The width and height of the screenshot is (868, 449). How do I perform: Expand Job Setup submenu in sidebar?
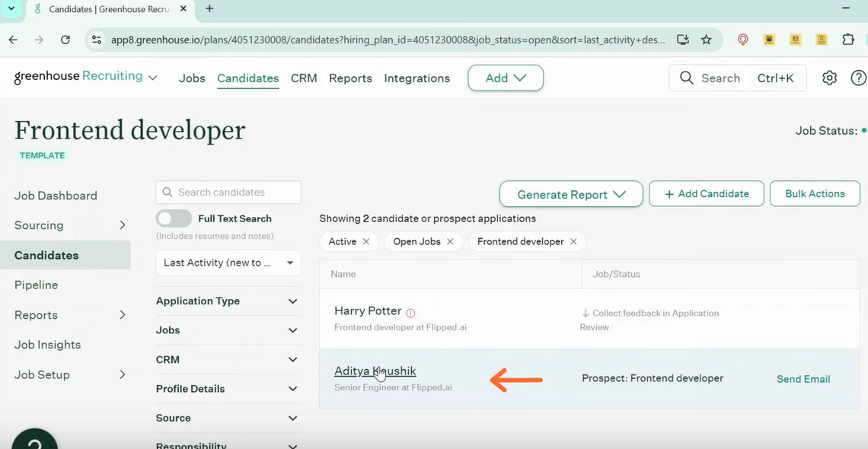tap(123, 374)
